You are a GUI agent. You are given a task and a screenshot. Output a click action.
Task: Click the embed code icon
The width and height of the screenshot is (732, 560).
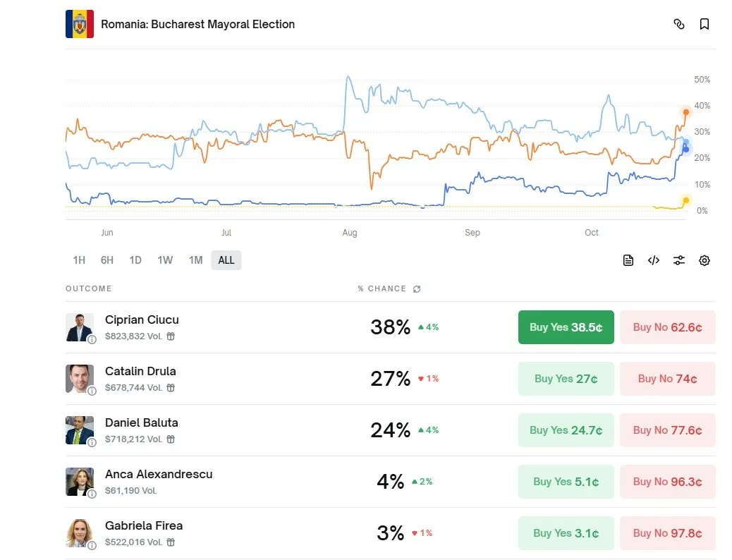(654, 260)
